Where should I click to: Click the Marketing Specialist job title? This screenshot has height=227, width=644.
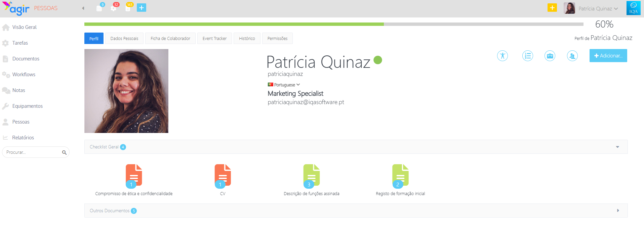(x=295, y=93)
